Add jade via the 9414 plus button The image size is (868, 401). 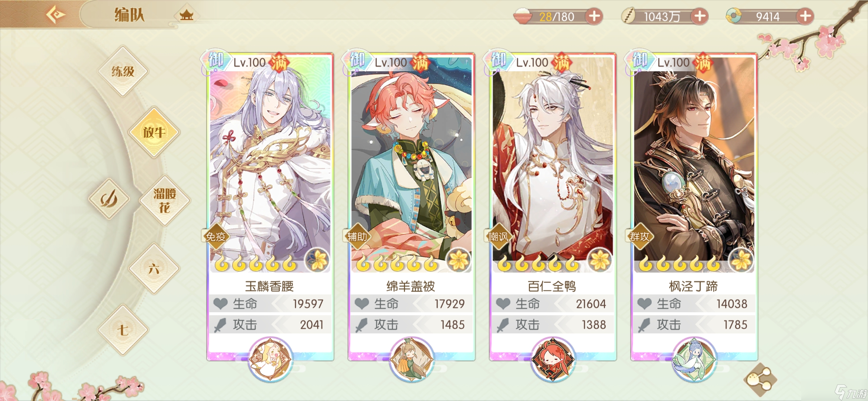pos(805,16)
